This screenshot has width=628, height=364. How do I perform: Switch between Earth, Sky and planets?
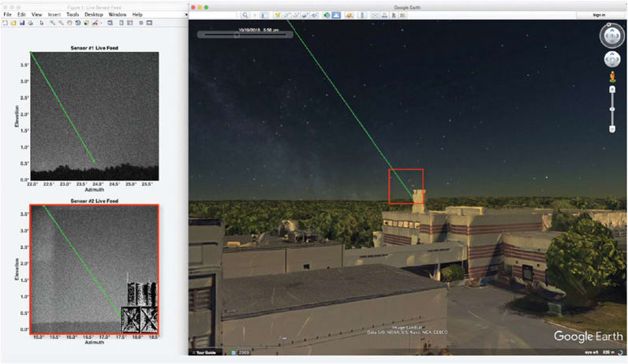[350, 15]
